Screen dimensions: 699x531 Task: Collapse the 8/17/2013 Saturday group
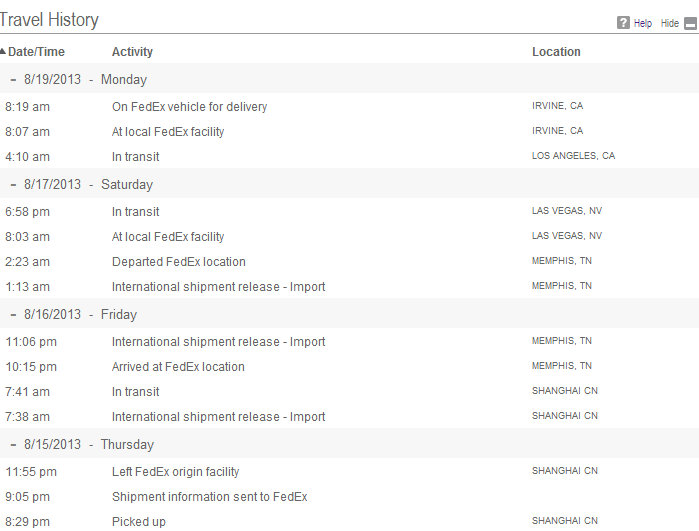13,185
